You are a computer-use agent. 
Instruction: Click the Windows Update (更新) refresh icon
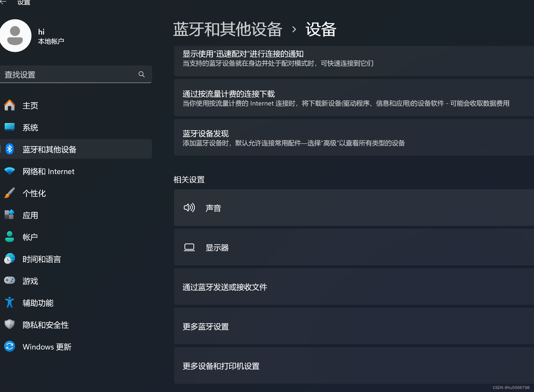click(10, 346)
